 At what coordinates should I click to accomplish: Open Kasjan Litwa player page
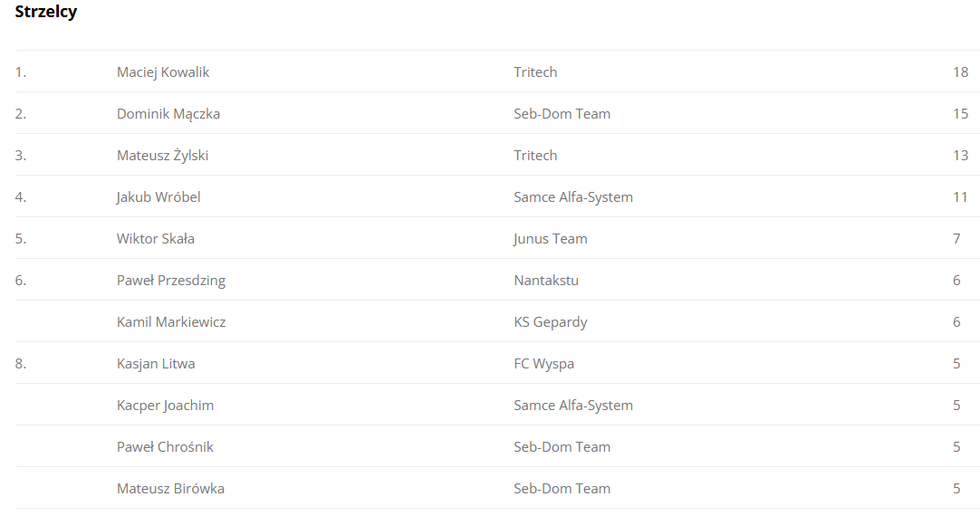[156, 364]
